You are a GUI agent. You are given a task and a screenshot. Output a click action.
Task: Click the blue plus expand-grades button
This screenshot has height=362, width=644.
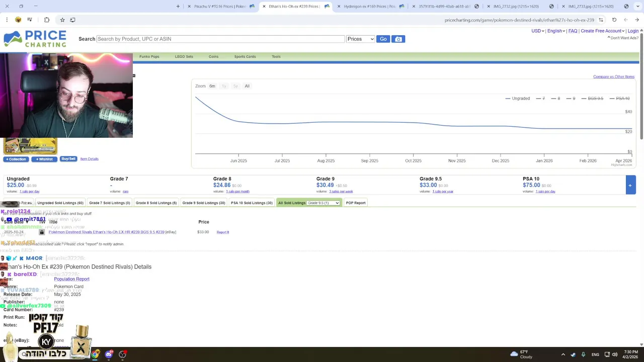pyautogui.click(x=630, y=185)
